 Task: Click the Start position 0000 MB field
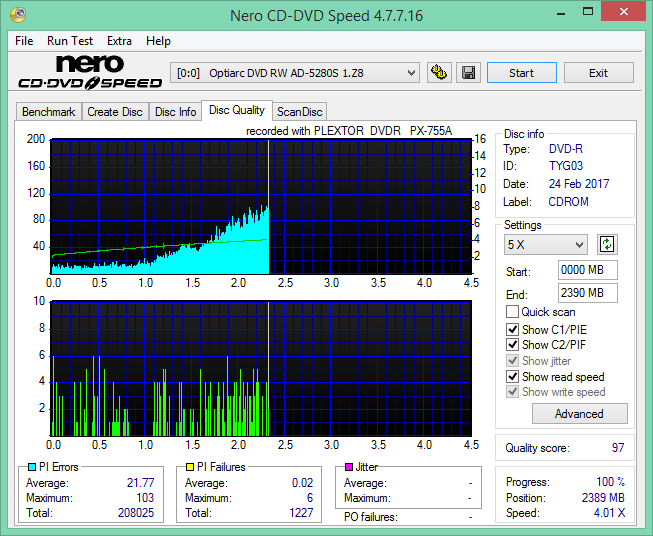coord(588,270)
